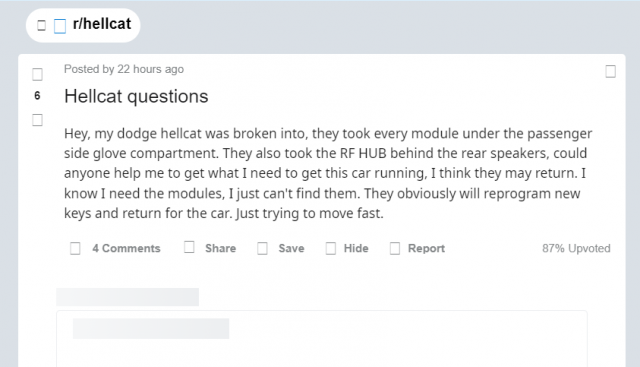This screenshot has height=367, width=640.
Task: Click inside the comment box below the post
Action: tap(322, 338)
